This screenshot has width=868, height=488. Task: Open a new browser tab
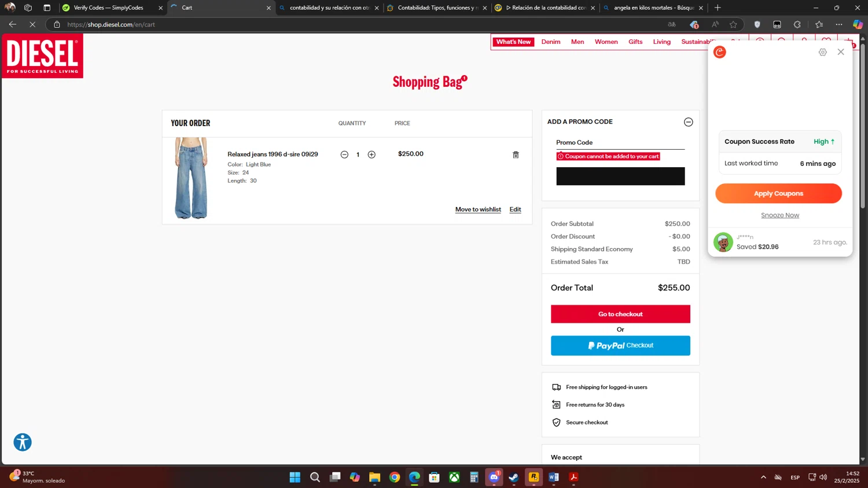pyautogui.click(x=718, y=8)
